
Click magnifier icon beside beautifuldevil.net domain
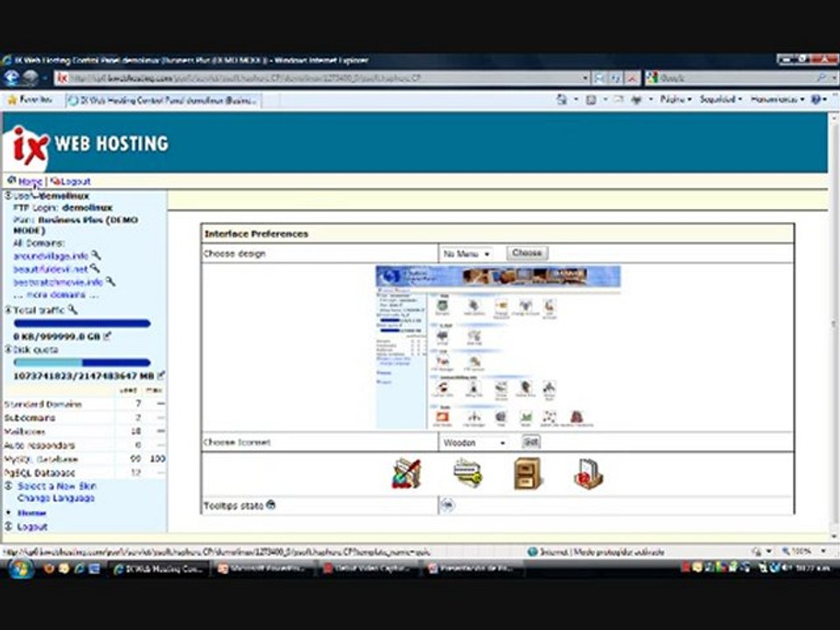(94, 268)
